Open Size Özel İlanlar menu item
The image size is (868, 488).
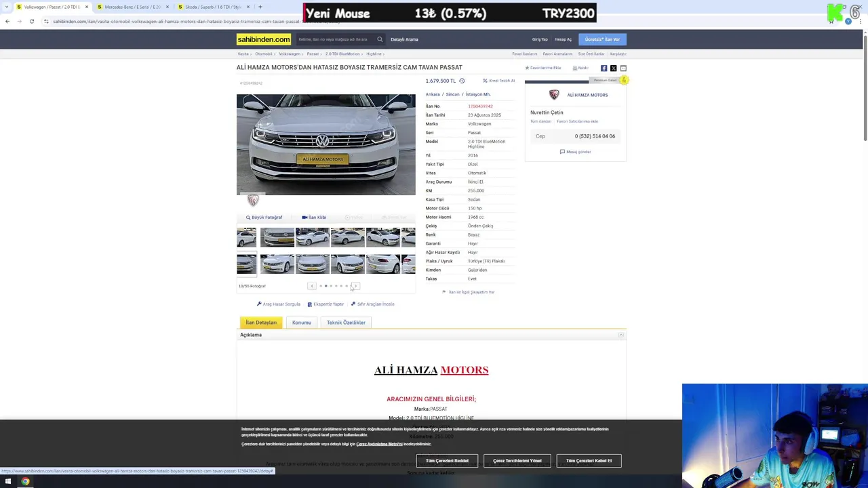pos(591,54)
